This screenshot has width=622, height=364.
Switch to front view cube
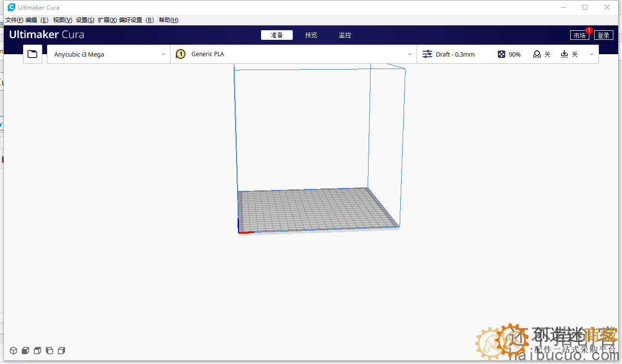click(25, 351)
